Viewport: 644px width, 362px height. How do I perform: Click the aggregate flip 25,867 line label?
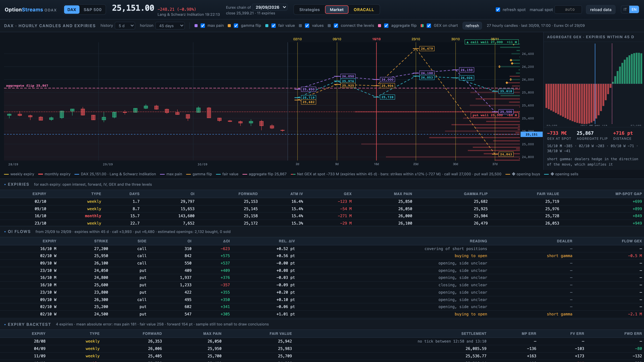pyautogui.click(x=27, y=85)
